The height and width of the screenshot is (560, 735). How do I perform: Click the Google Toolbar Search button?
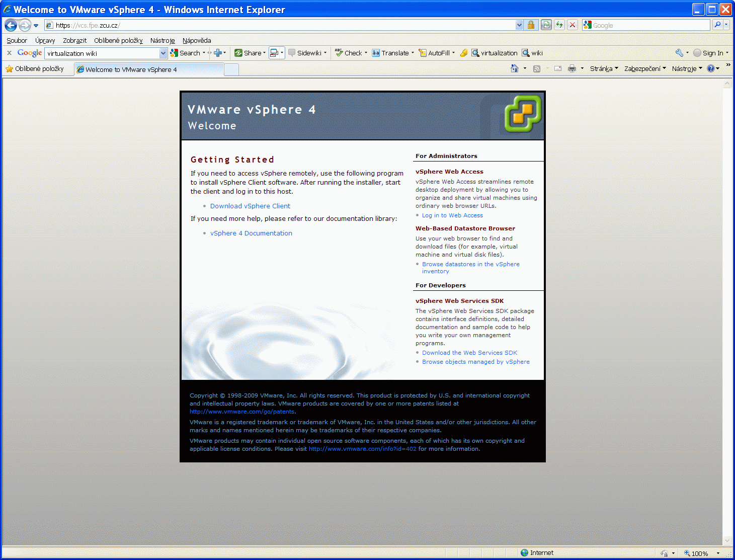[185, 53]
